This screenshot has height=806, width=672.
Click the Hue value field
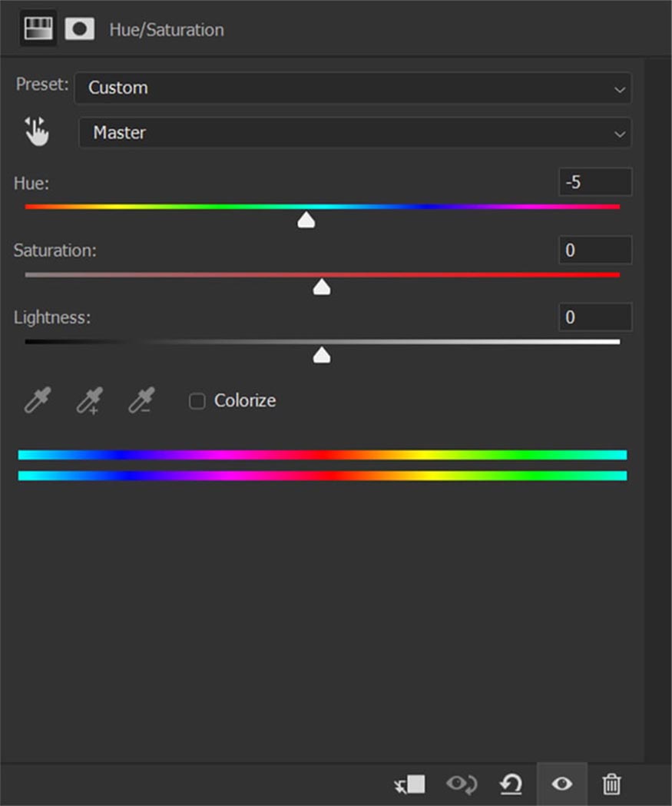[594, 183]
